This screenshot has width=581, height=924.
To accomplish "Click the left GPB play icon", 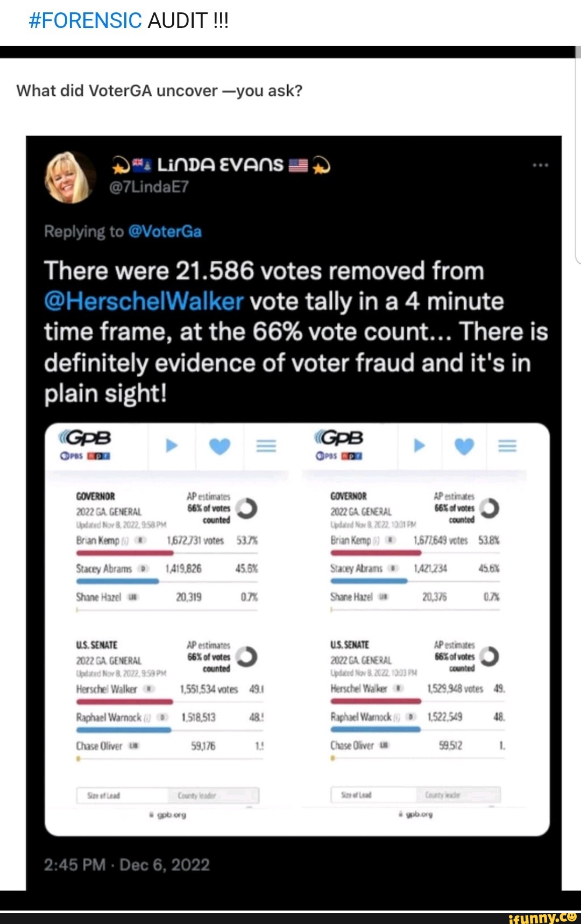I will point(171,445).
